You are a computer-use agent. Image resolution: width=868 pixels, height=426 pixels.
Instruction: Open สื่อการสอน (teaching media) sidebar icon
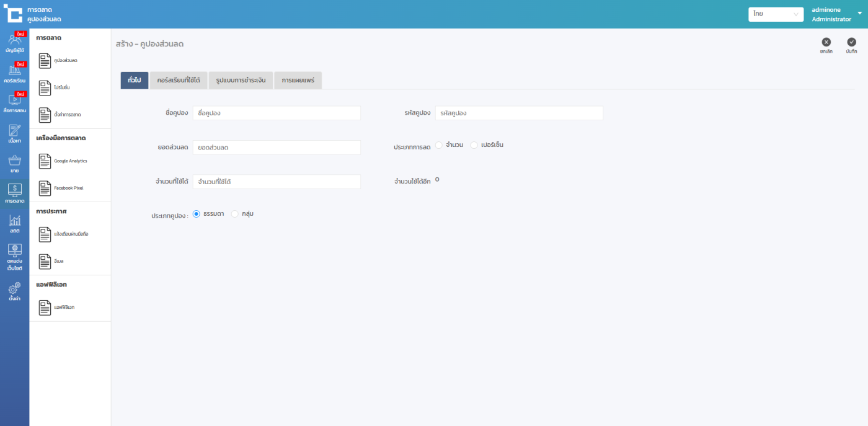(x=14, y=103)
